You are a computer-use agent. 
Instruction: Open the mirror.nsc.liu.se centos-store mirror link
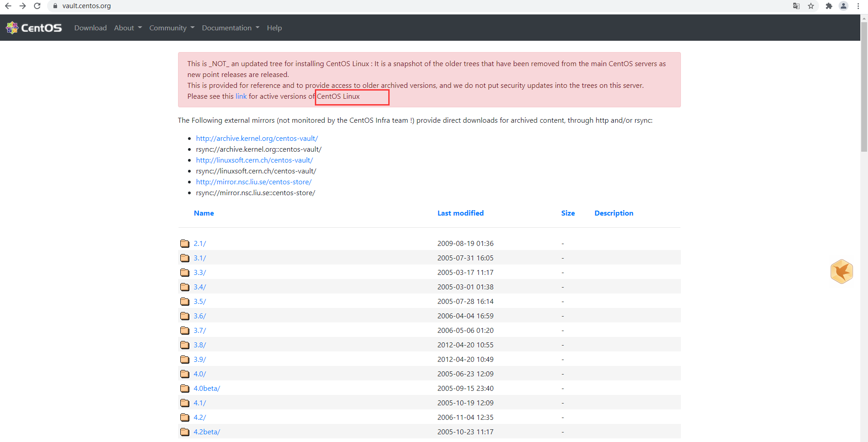click(254, 182)
